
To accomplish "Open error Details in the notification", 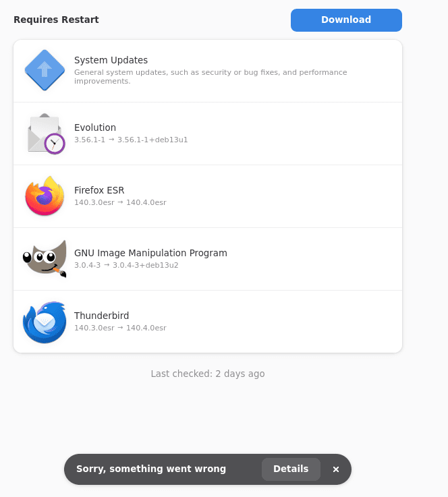I will 291,469.
